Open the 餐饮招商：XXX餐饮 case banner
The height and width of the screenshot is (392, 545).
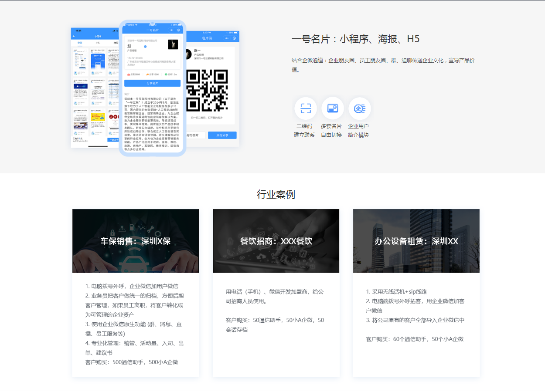click(x=276, y=241)
